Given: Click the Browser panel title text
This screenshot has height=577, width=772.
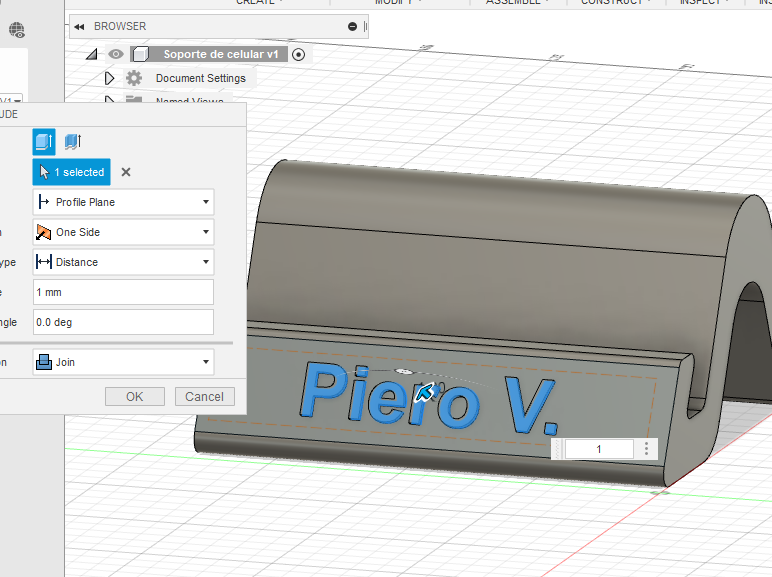Looking at the screenshot, I should (x=120, y=27).
